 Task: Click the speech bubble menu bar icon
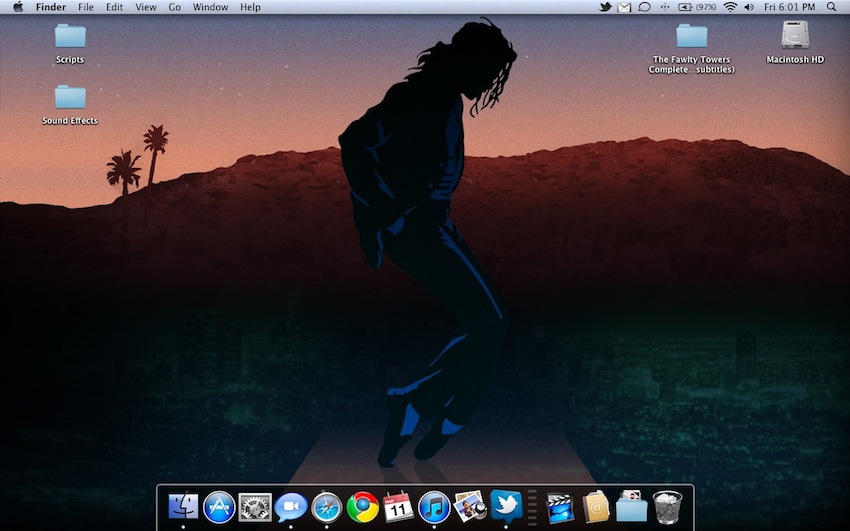point(644,7)
